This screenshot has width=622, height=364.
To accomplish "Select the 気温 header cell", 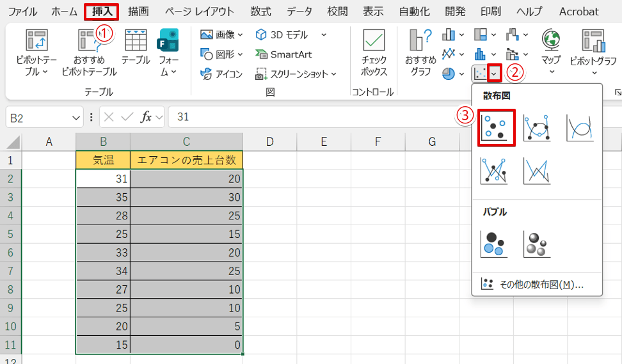I will [103, 160].
